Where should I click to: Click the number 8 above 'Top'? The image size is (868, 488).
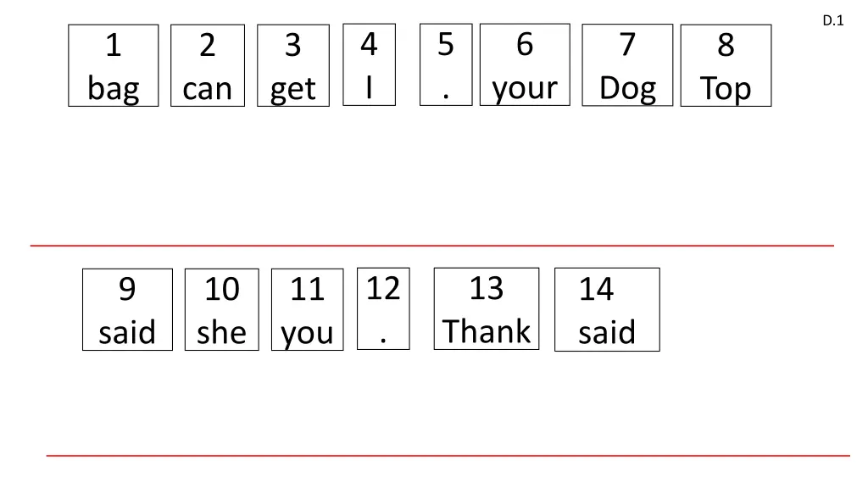coord(726,46)
